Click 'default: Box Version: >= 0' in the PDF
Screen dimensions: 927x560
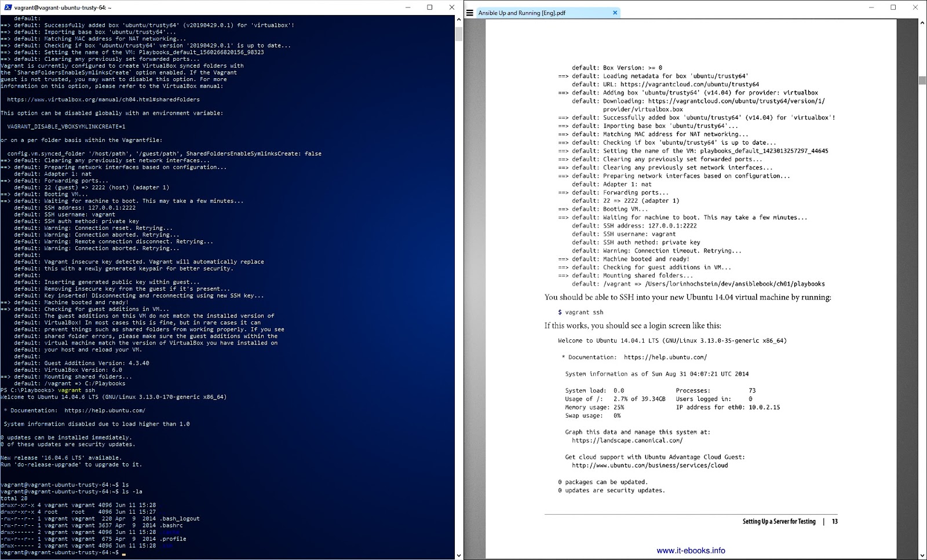617,68
